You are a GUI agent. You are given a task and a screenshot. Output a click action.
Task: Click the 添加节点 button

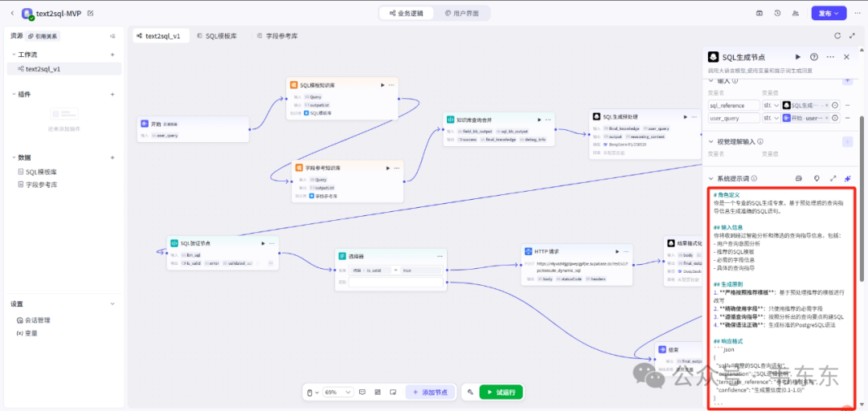(x=430, y=393)
